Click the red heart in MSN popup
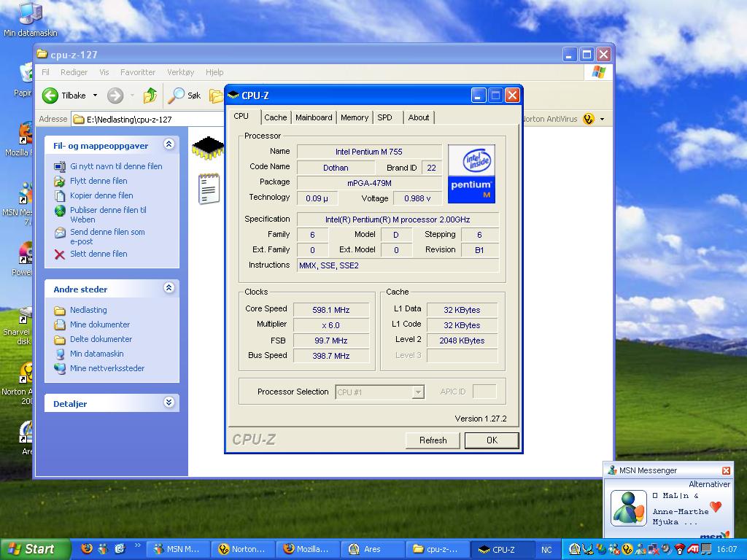Screen dimensions: 747x560 (x=716, y=506)
